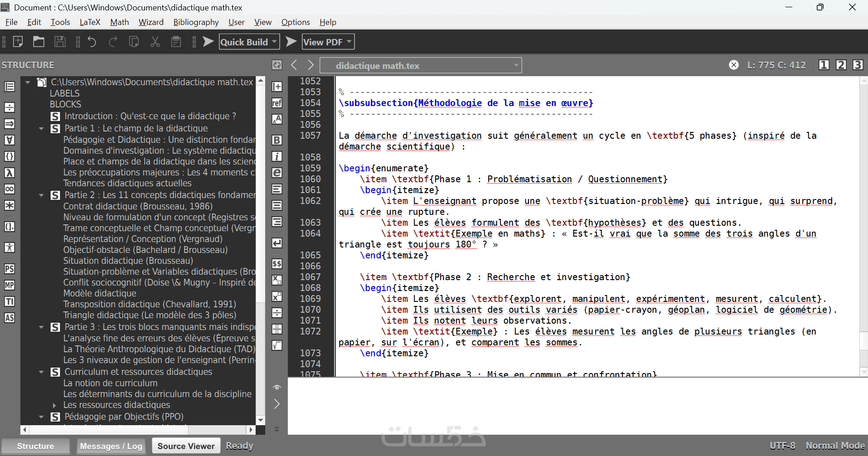The width and height of the screenshot is (868, 456).
Task: Toggle editor view layout 1
Action: tap(824, 65)
